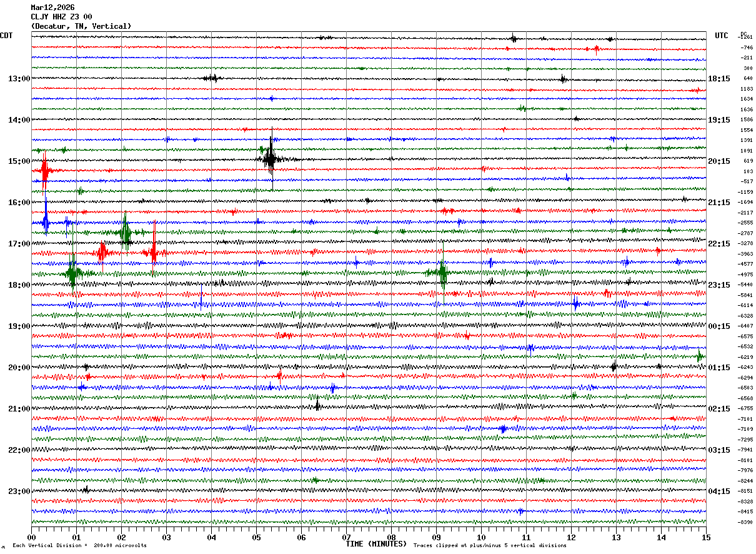Click the 02:15 UTC time label
This screenshot has width=756, height=554.
(719, 409)
